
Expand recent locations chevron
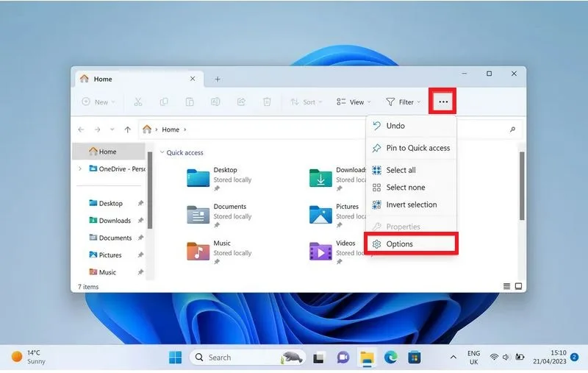click(112, 129)
